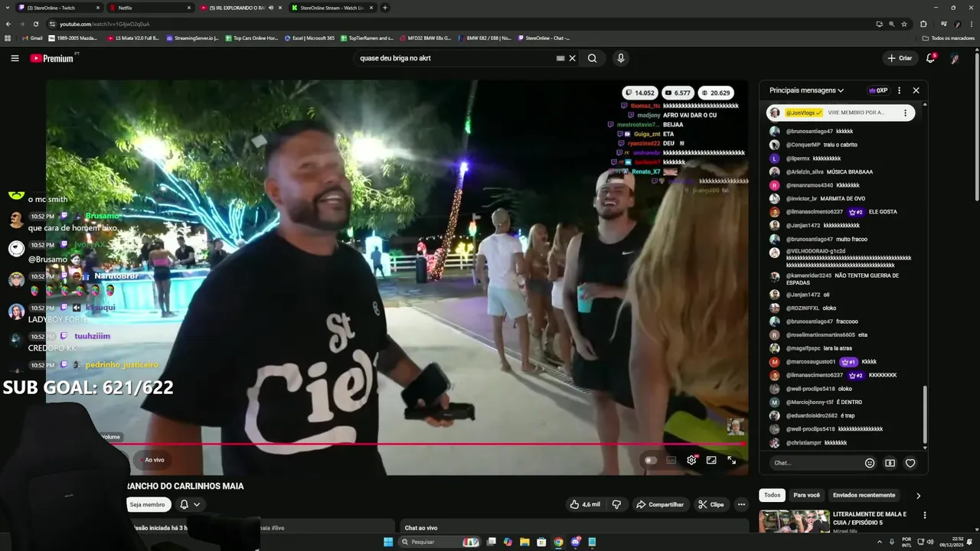980x551 pixels.
Task: Open the Chat ao vivo section
Action: [x=574, y=527]
